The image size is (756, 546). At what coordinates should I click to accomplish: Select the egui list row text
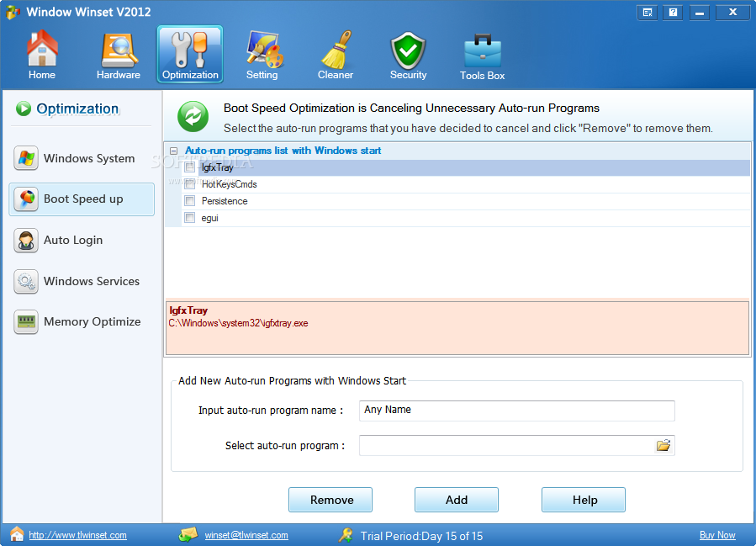pos(209,218)
